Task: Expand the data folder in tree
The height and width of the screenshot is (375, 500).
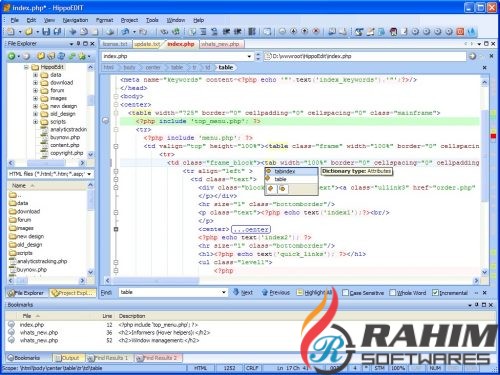Action: [35, 75]
